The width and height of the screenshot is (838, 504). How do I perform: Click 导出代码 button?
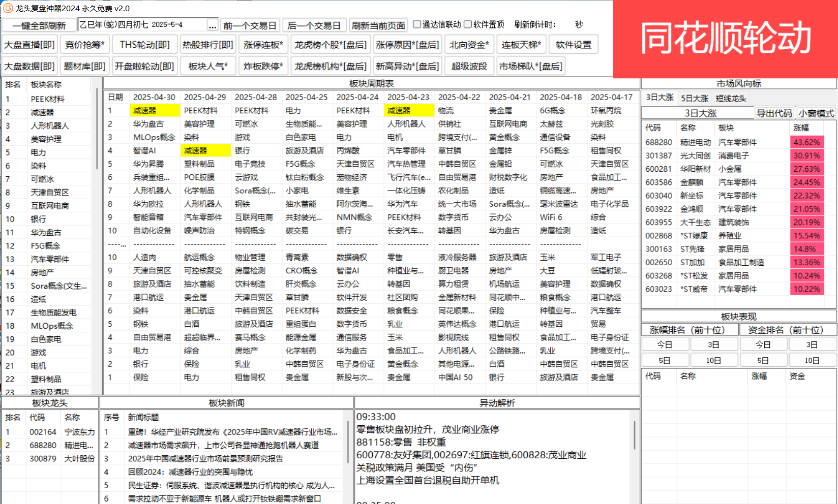(x=774, y=113)
